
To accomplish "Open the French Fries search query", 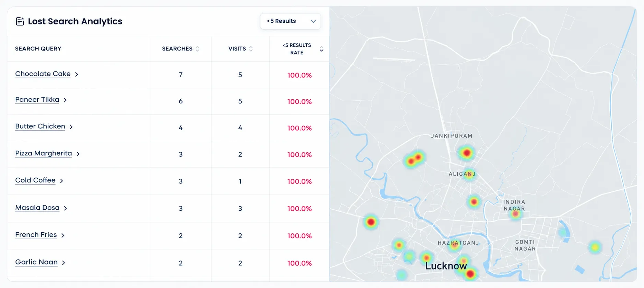I will (36, 235).
